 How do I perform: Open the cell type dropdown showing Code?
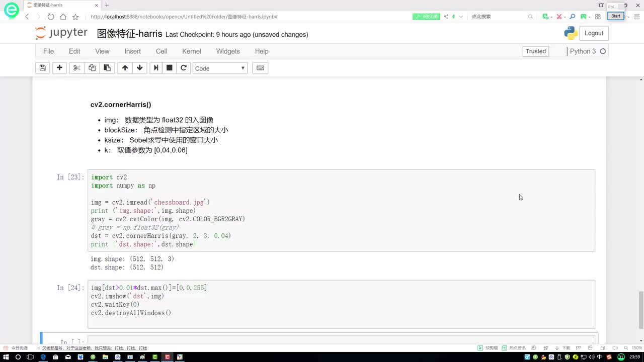[x=220, y=68]
